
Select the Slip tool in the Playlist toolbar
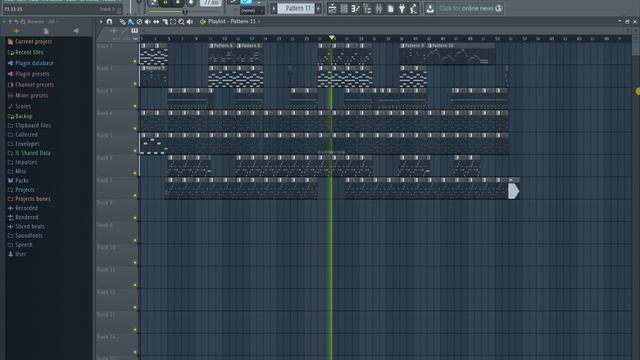point(156,22)
